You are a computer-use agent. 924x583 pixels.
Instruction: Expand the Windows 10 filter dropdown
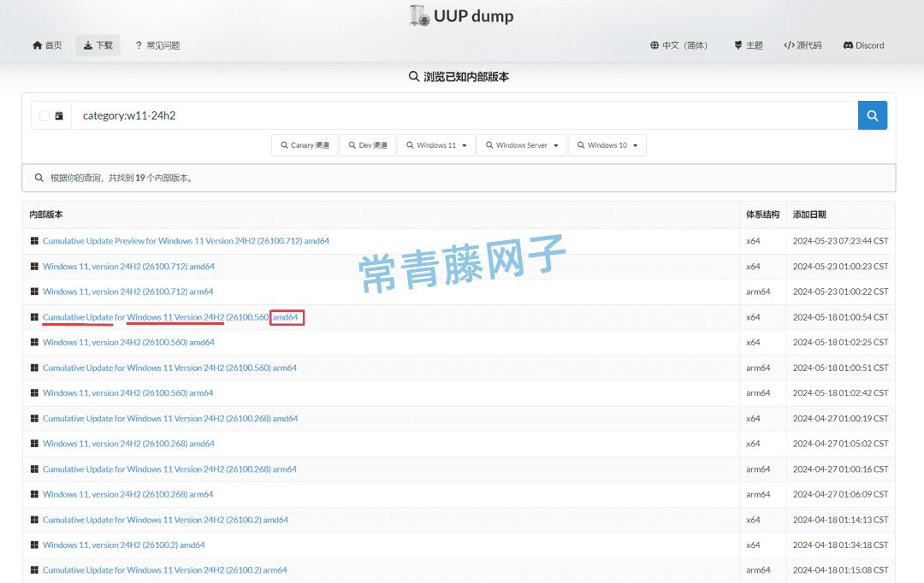tap(607, 144)
